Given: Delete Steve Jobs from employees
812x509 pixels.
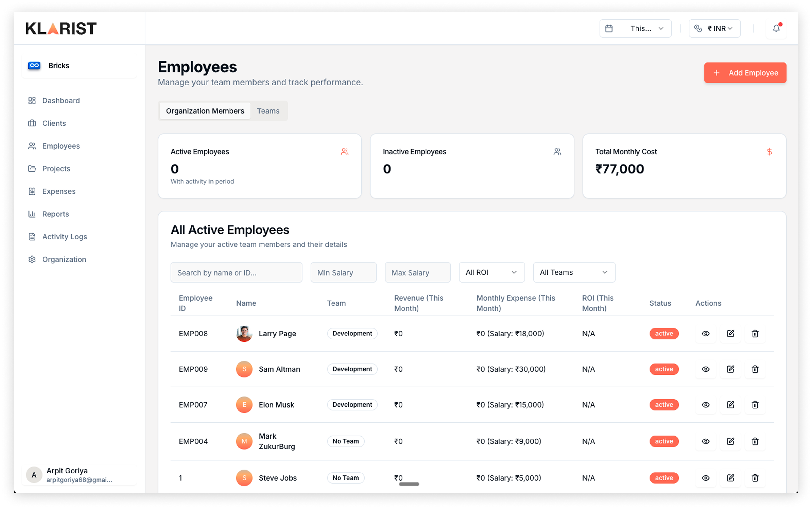Looking at the screenshot, I should coord(755,478).
